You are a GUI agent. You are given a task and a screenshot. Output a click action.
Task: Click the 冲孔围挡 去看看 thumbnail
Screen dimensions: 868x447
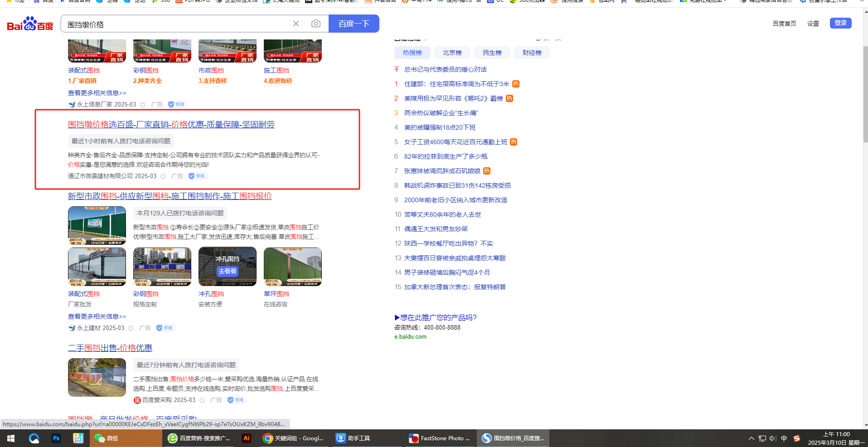(228, 267)
